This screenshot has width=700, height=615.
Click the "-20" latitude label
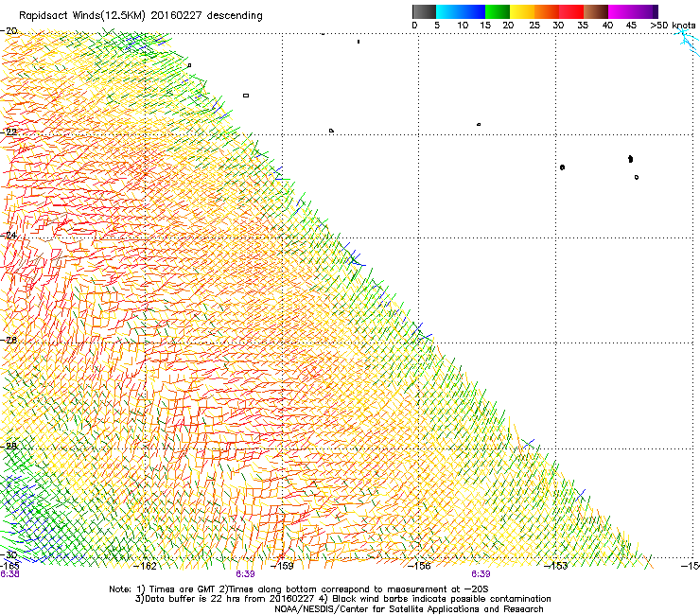[9, 31]
